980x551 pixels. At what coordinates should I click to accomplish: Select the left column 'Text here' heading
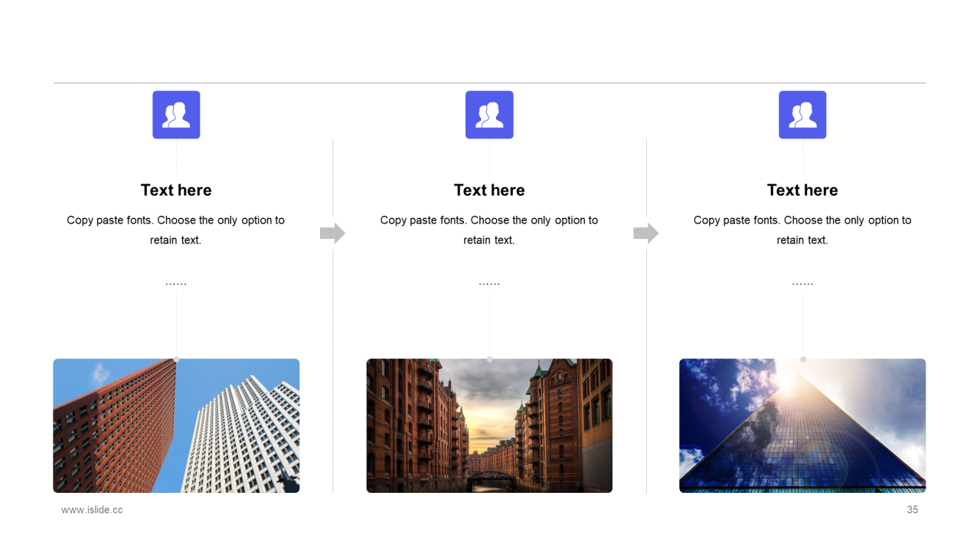pos(176,191)
